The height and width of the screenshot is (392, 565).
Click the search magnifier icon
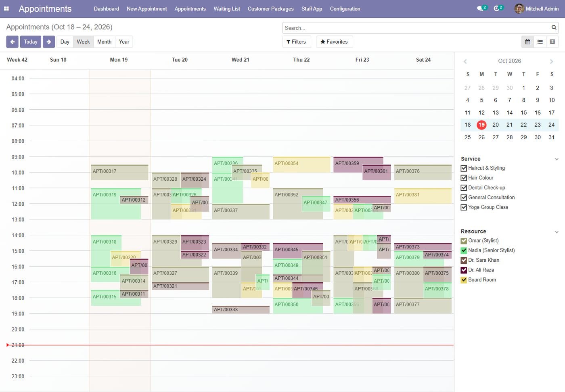(x=554, y=28)
